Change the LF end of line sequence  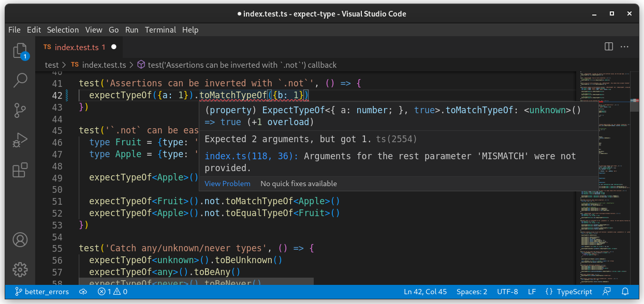pyautogui.click(x=532, y=292)
